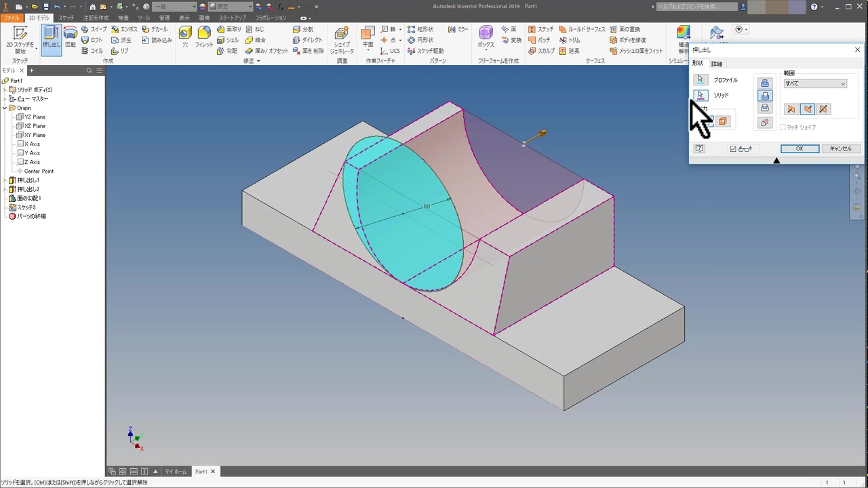Open the appearance color wheel in toolbar
The width and height of the screenshot is (868, 488).
[203, 7]
